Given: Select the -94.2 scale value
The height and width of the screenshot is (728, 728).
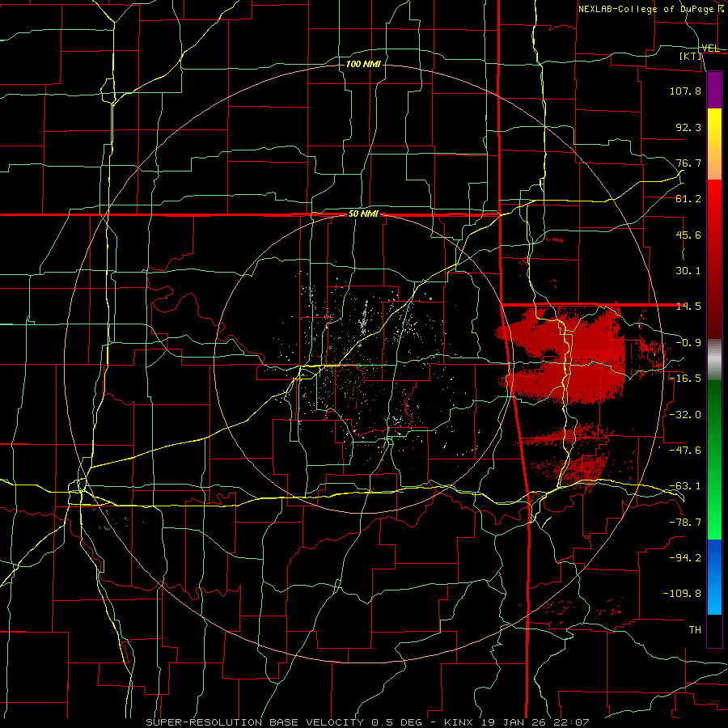Looking at the screenshot, I should click(x=685, y=557).
